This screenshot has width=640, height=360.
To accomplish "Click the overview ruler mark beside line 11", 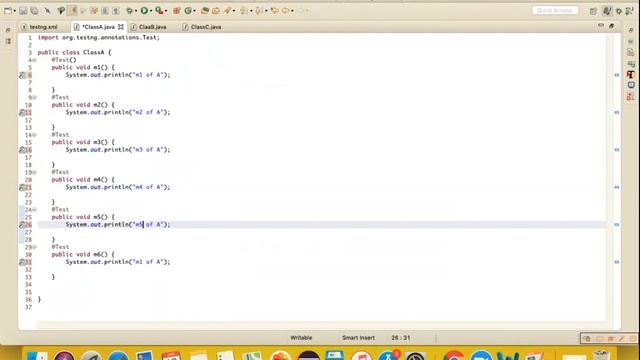I will pyautogui.click(x=617, y=112).
